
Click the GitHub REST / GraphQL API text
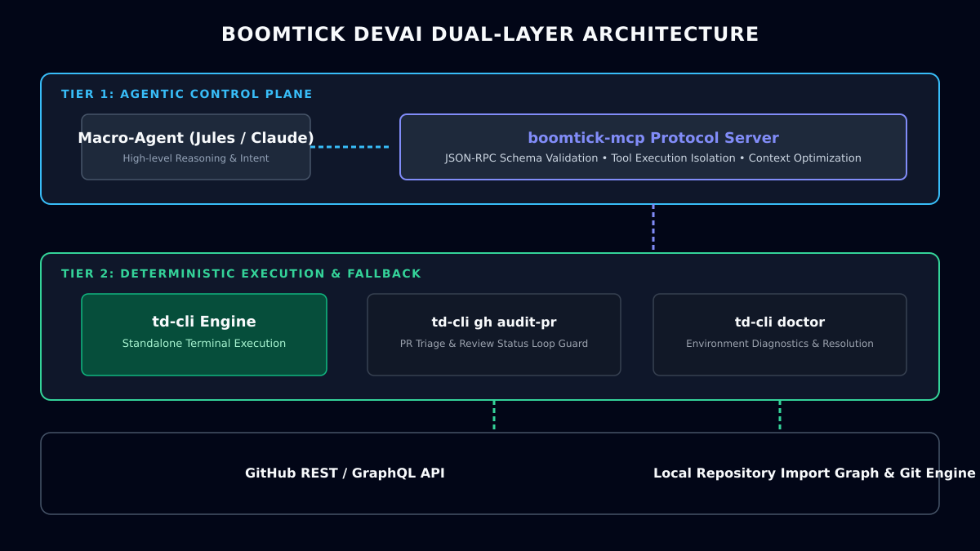tap(345, 473)
